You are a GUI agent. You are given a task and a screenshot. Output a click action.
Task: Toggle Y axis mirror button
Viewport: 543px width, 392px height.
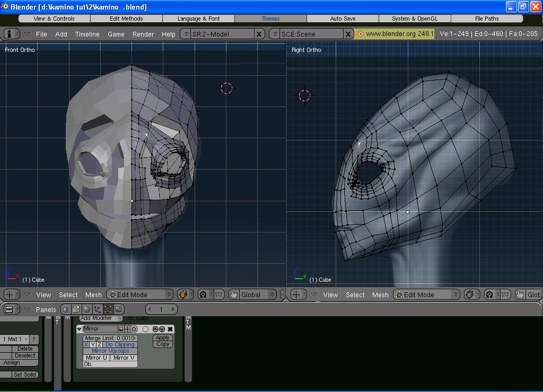(92, 345)
